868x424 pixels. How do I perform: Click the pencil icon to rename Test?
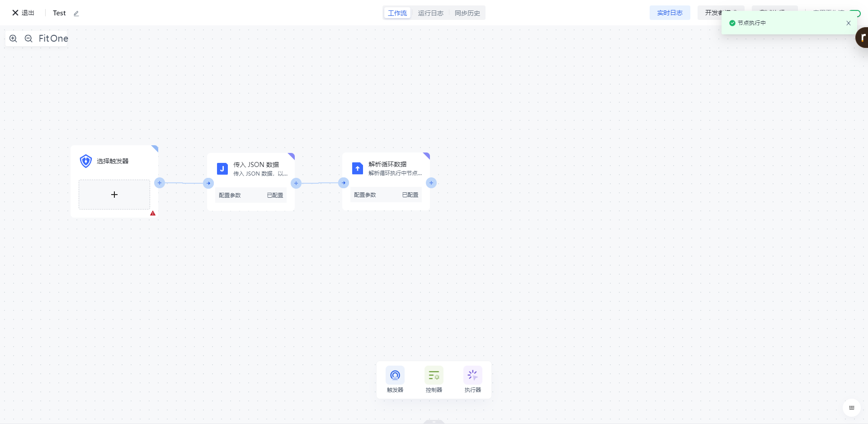tap(76, 14)
